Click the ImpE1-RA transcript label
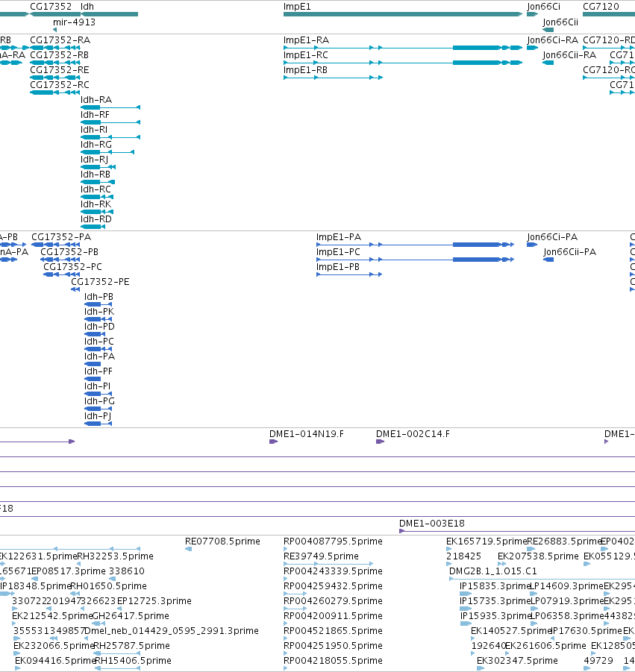 coord(306,40)
